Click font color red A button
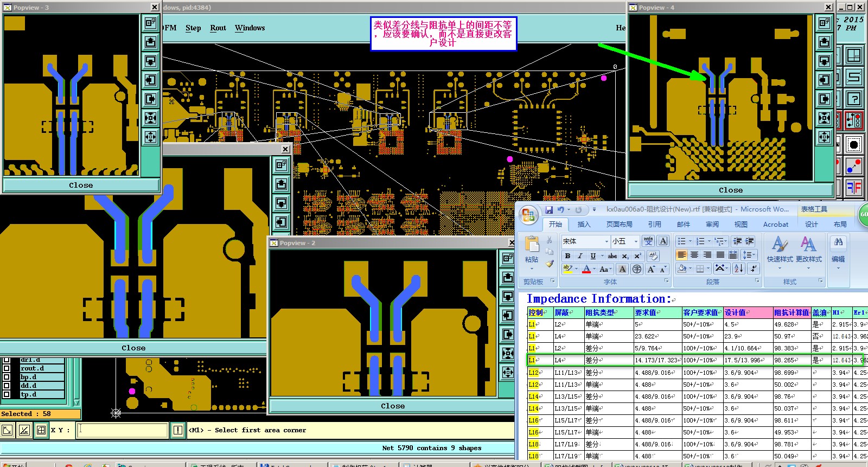The width and height of the screenshot is (868, 467). (x=586, y=269)
